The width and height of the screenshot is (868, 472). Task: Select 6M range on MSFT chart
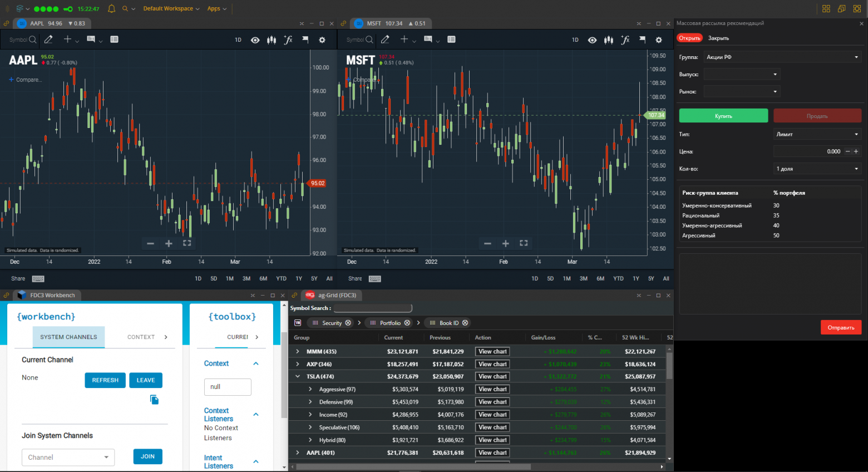pyautogui.click(x=600, y=279)
